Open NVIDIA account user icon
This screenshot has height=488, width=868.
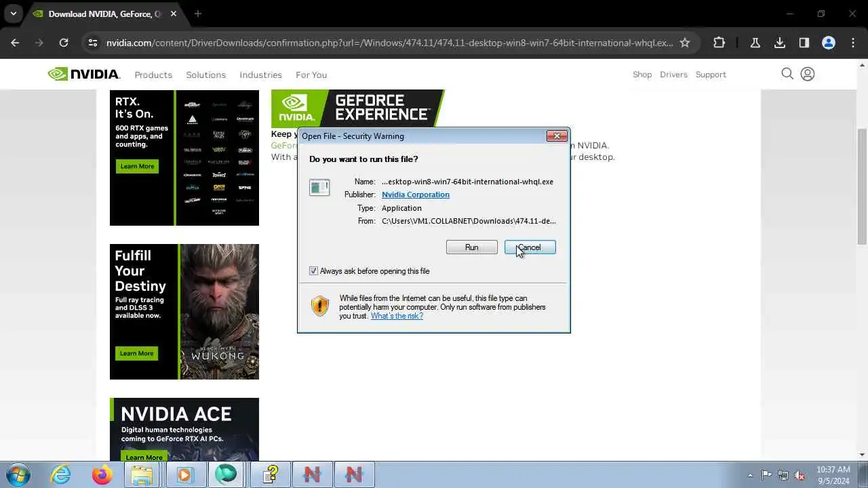808,74
